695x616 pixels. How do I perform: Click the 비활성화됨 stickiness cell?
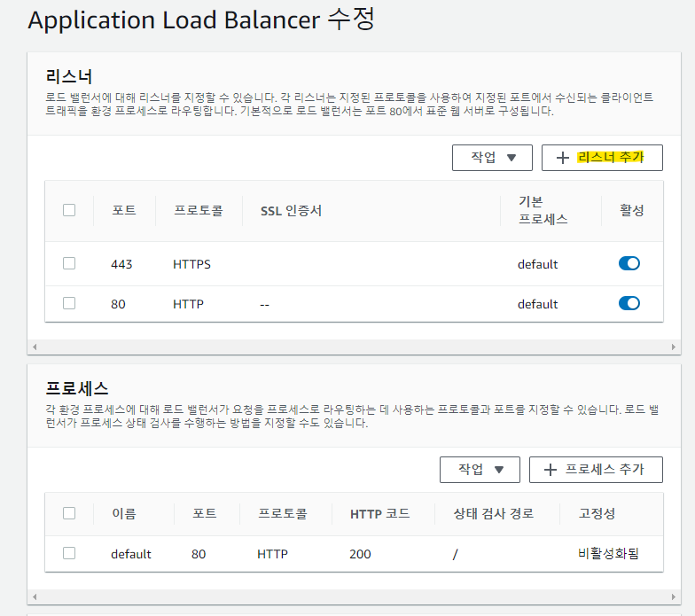click(x=608, y=553)
